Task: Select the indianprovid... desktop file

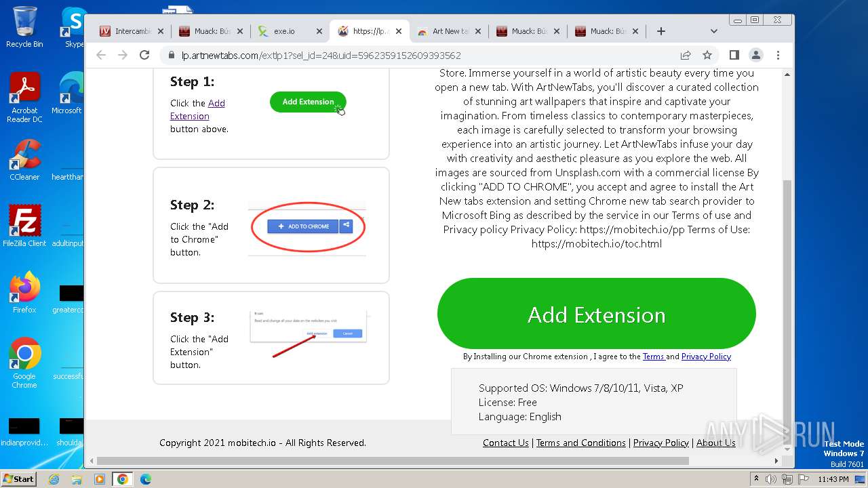Action: [24, 433]
